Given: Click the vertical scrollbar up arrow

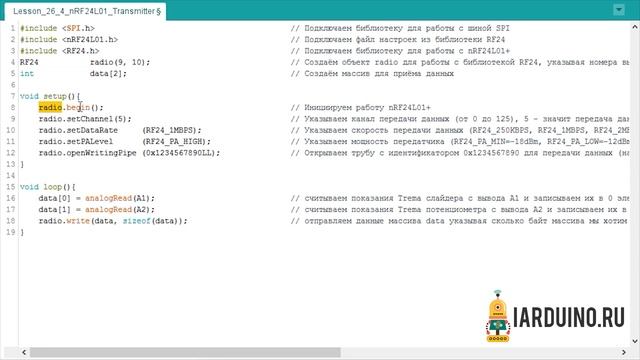Looking at the screenshot, I should tap(635, 27).
